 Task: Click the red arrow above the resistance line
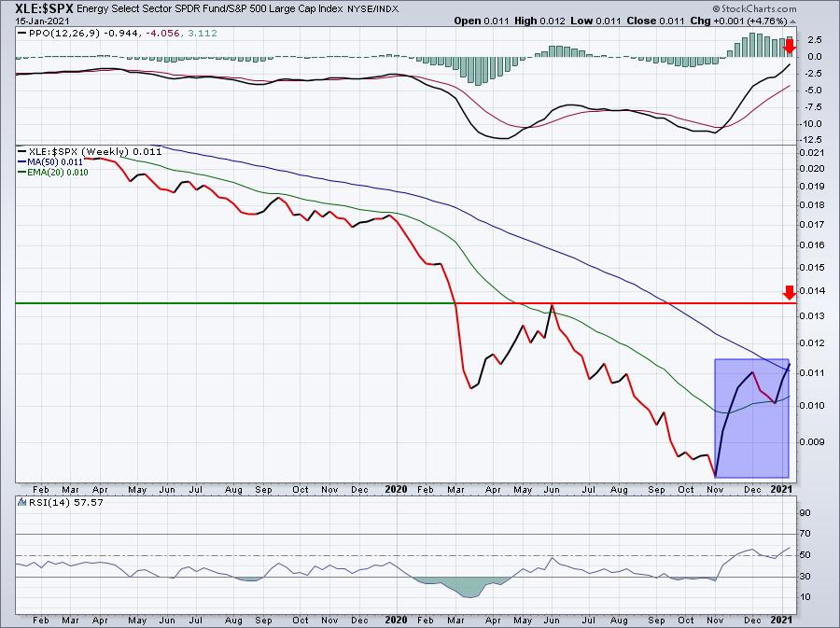789,293
